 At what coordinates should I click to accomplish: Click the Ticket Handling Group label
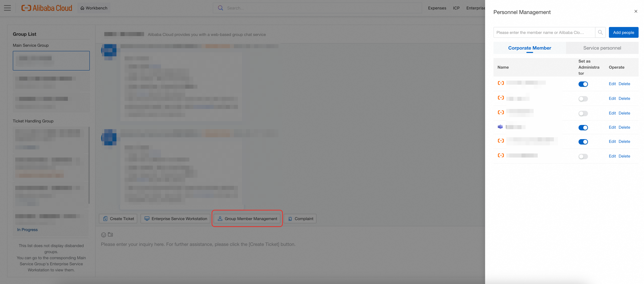33,121
